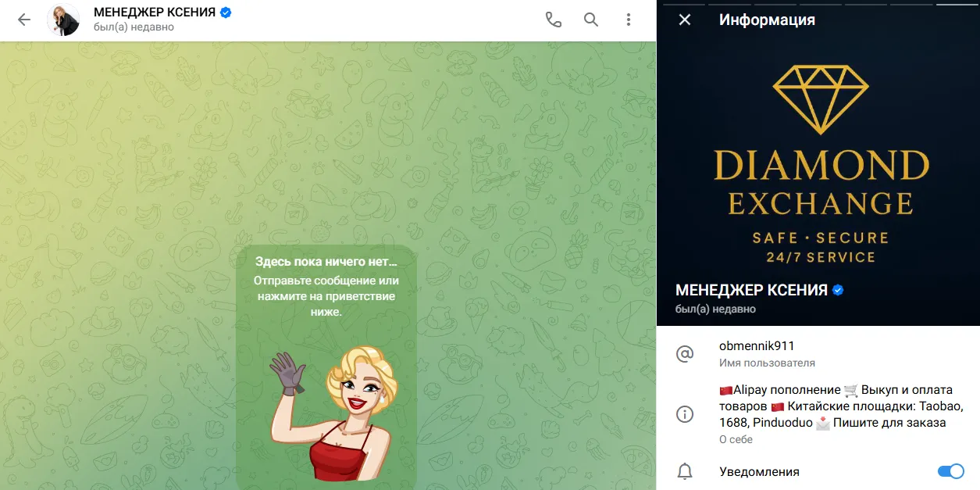The height and width of the screenshot is (490, 980).
Task: Click the Здесь пока ничего нет greeting card
Action: [326, 367]
